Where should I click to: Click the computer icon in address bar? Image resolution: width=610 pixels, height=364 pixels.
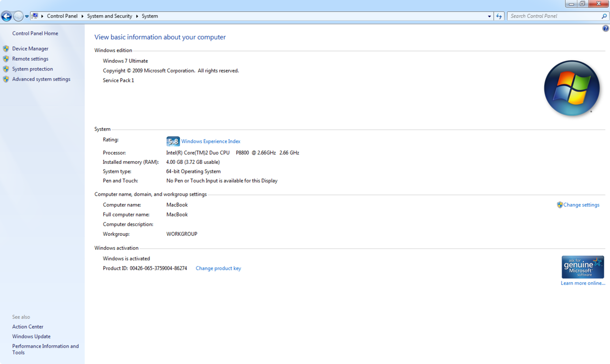[35, 16]
